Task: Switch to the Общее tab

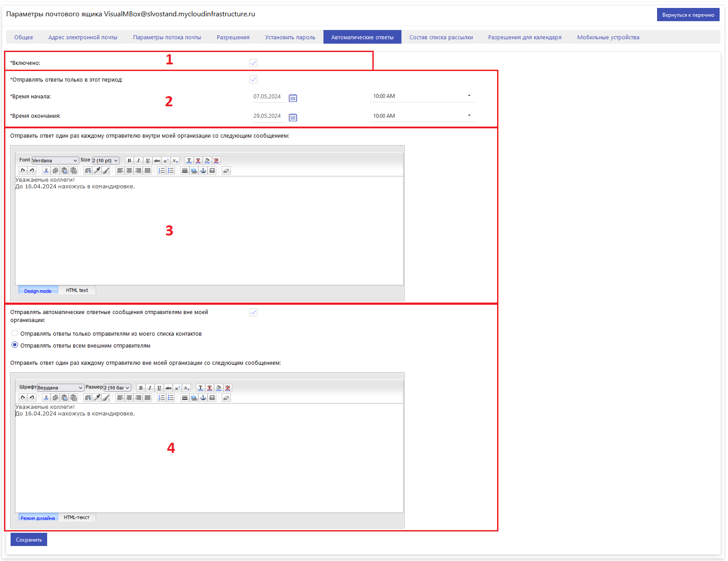Action: point(24,37)
